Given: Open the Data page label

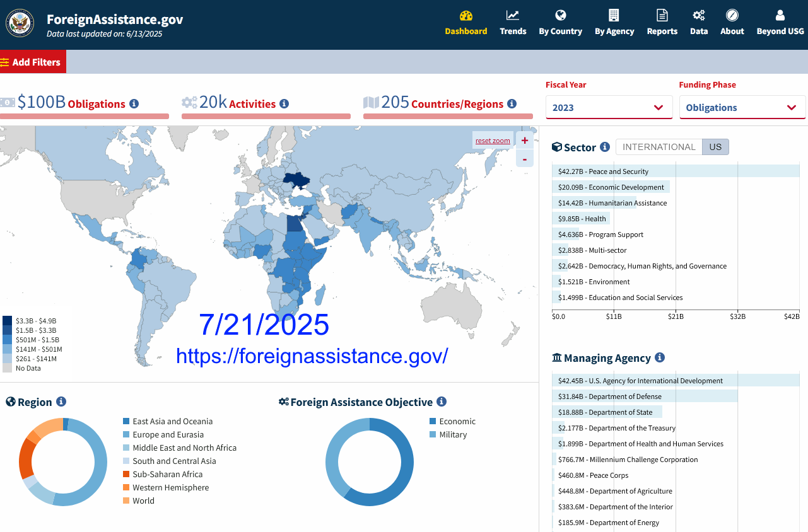Looking at the screenshot, I should 699,31.
